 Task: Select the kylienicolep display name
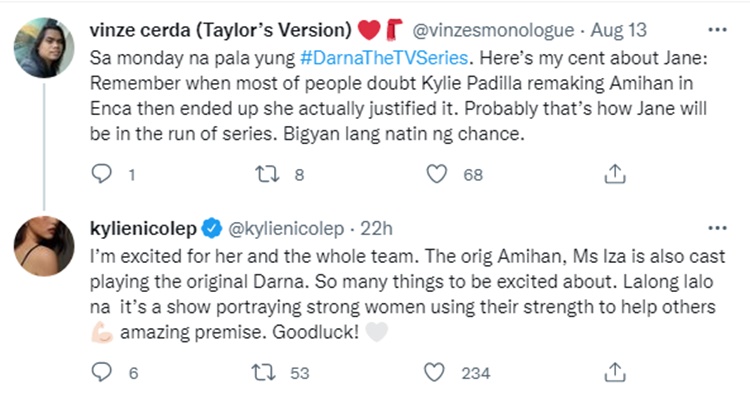point(143,229)
